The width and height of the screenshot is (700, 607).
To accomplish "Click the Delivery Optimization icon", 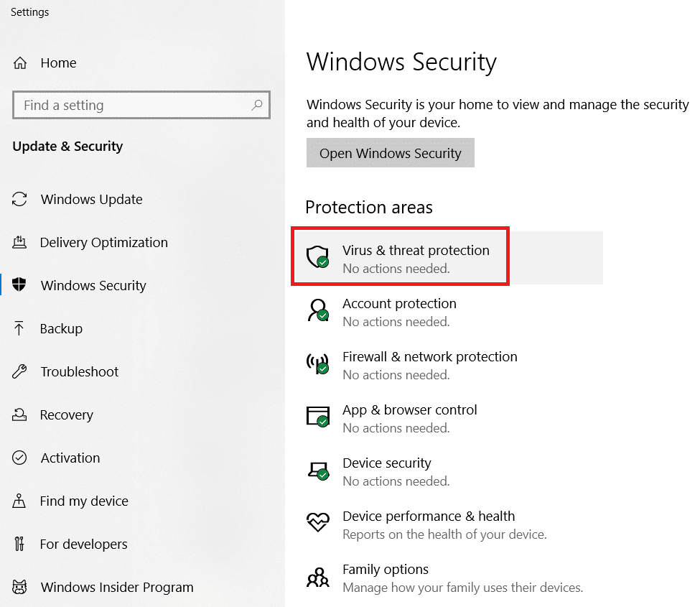I will pos(20,243).
